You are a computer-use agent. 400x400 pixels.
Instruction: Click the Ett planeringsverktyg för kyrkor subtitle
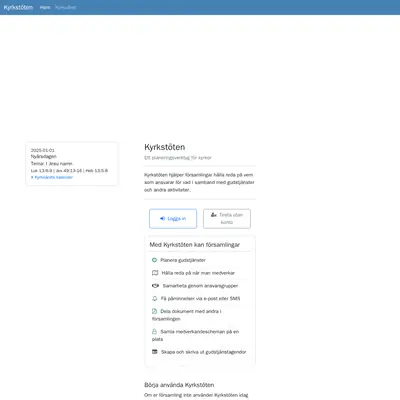(178, 158)
